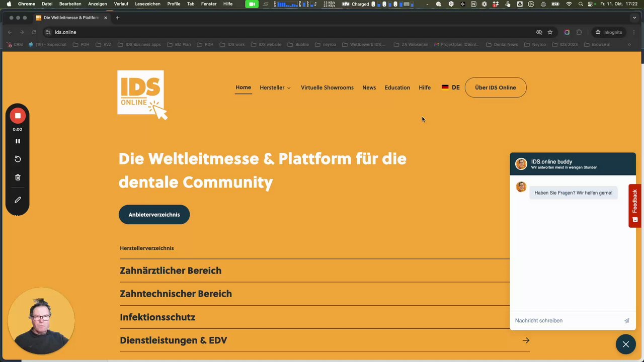This screenshot has height=362, width=644.
Task: Click the IDS Online logo
Action: (142, 94)
